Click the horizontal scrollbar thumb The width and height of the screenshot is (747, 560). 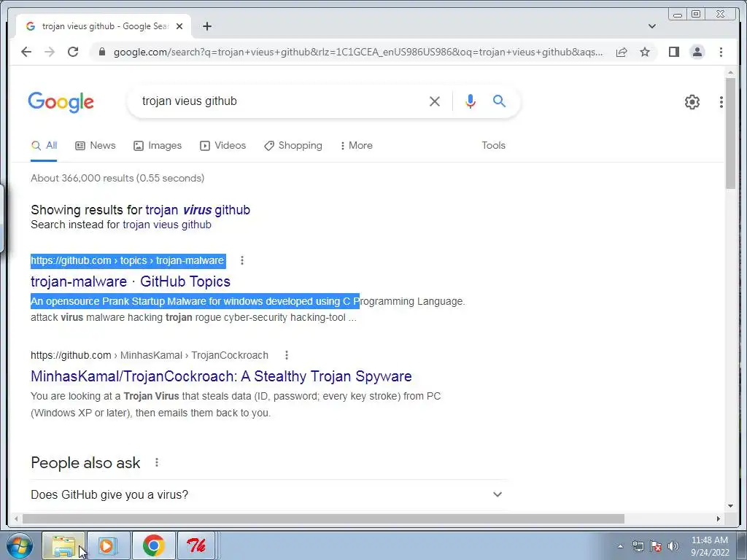(x=323, y=518)
